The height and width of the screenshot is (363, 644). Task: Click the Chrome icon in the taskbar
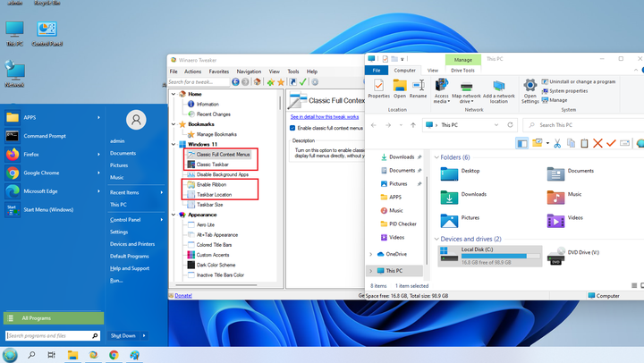click(x=114, y=355)
